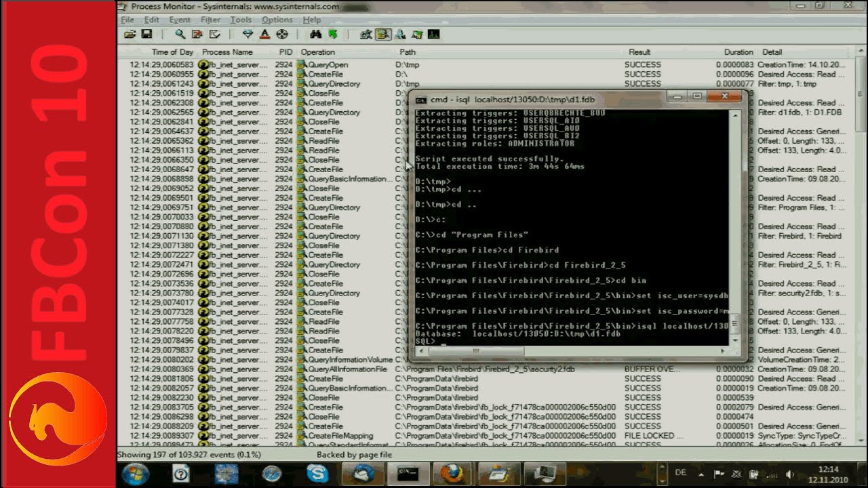The image size is (868, 488).
Task: Click the BUFFER OVE... result cell
Action: 652,369
